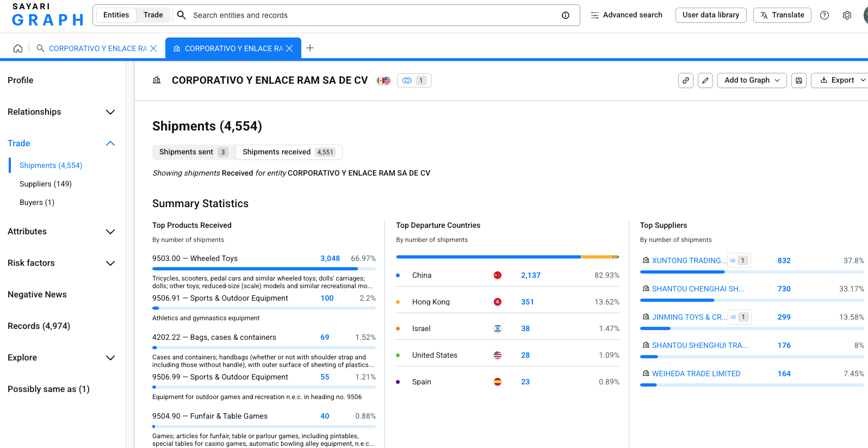Open JINMING TOYS & CR... supplier link

pos(690,317)
